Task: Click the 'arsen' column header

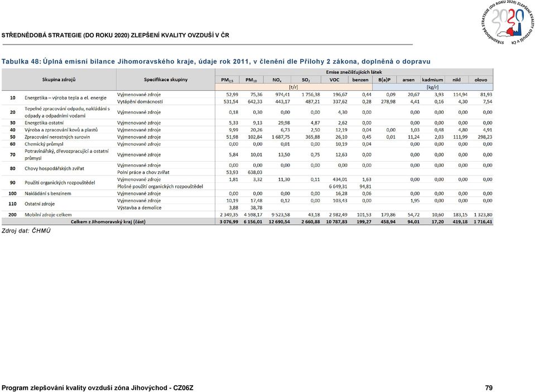Action: pyautogui.click(x=408, y=80)
